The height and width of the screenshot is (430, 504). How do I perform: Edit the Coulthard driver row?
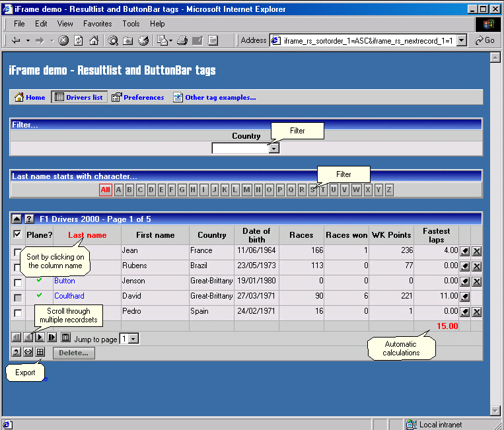(465, 297)
